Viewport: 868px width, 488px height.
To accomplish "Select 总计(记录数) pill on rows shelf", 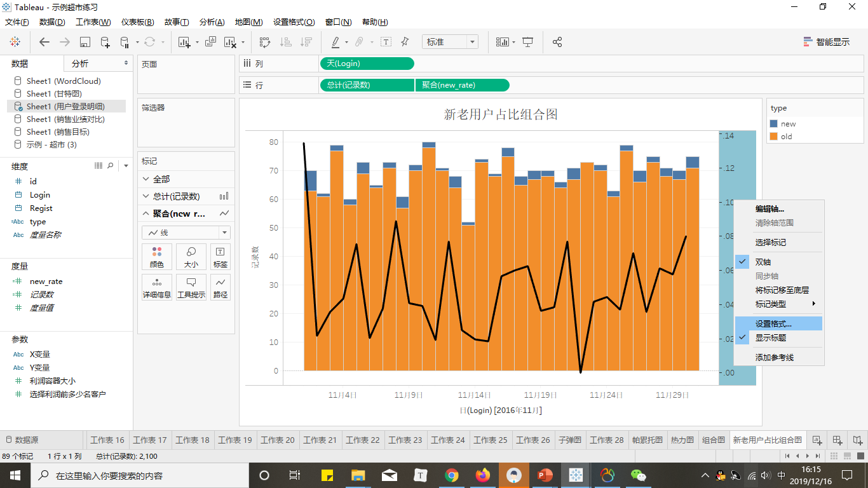I will pyautogui.click(x=367, y=85).
